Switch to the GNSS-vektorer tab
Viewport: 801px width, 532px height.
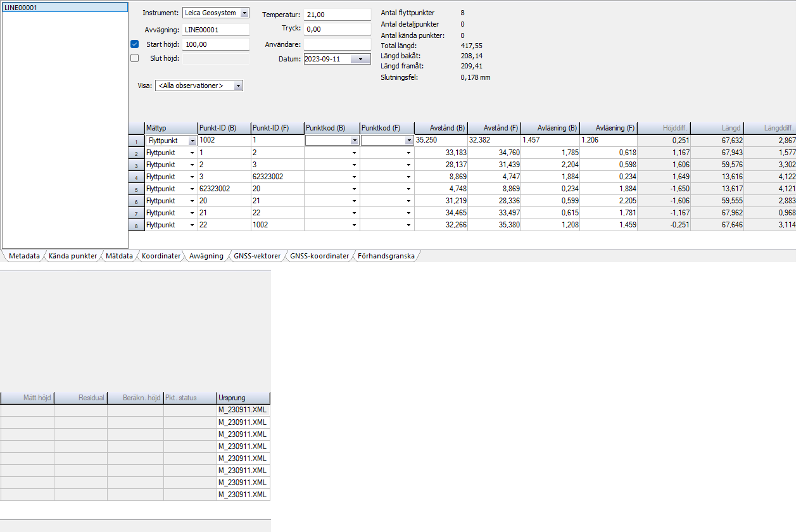[x=257, y=256]
